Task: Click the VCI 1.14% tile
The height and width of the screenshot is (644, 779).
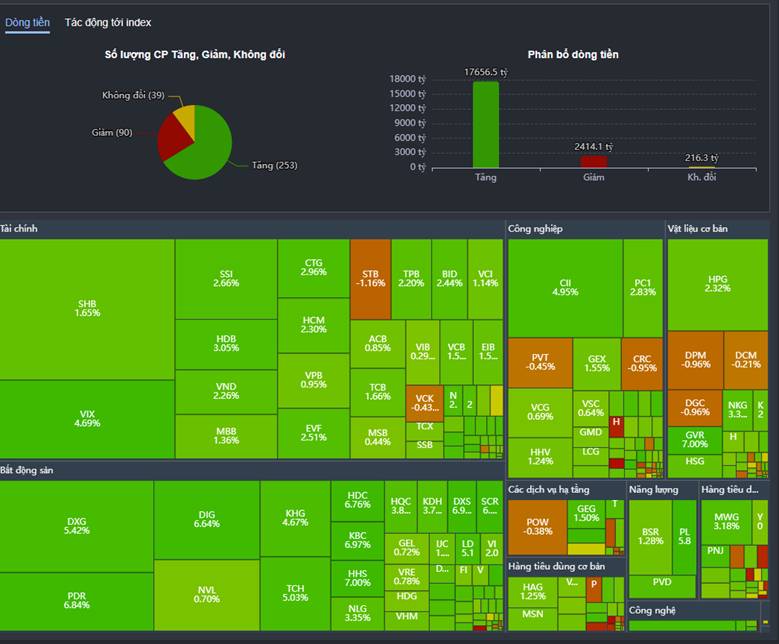Action: pyautogui.click(x=485, y=279)
